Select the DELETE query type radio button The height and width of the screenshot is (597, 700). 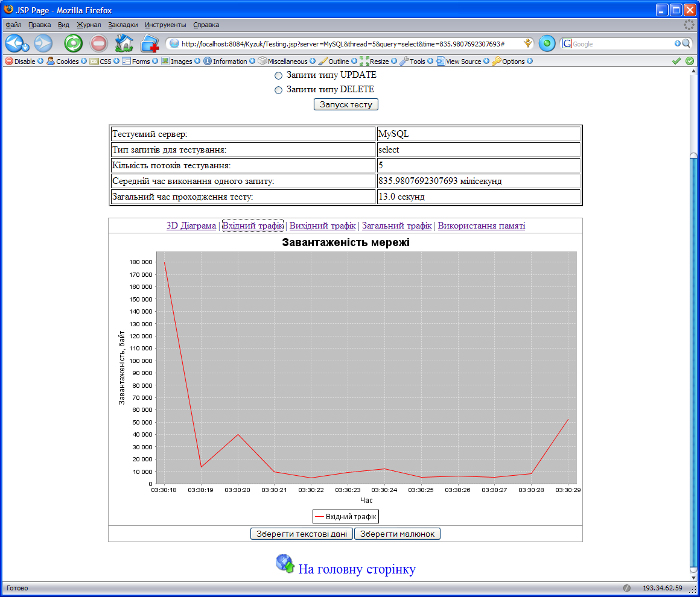click(278, 90)
